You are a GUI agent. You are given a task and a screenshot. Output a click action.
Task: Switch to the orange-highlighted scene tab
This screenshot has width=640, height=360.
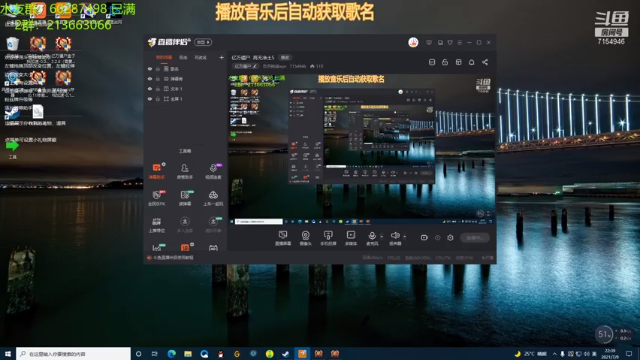point(164,58)
